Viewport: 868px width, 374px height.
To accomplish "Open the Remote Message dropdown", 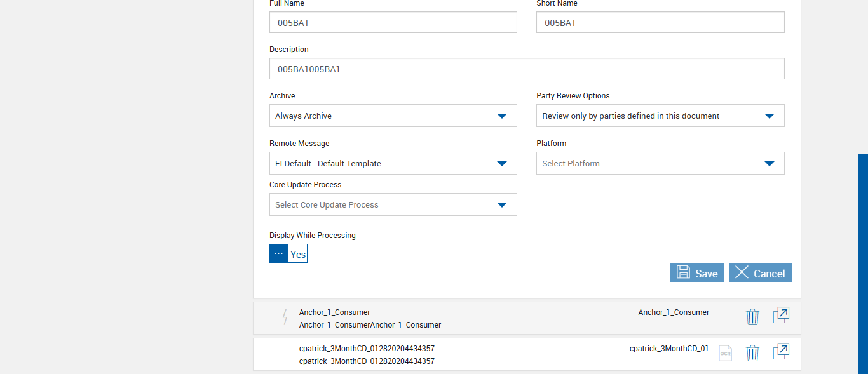I will point(393,163).
